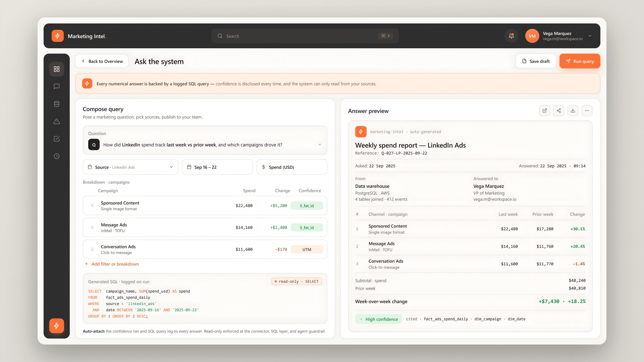Click the search magnifier icon
Viewport: 644px width, 362px height.
click(x=220, y=36)
